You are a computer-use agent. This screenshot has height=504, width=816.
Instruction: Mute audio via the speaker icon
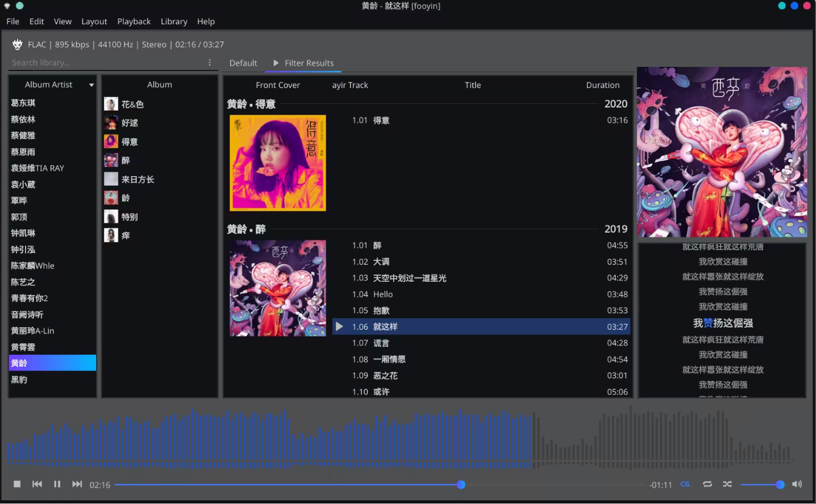click(x=797, y=484)
